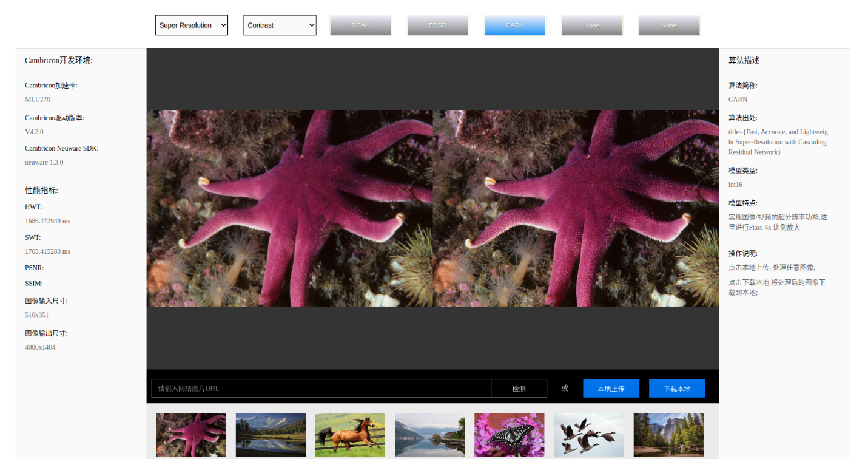Choose the flying geese thumbnail
The height and width of the screenshot is (459, 868).
(x=588, y=435)
